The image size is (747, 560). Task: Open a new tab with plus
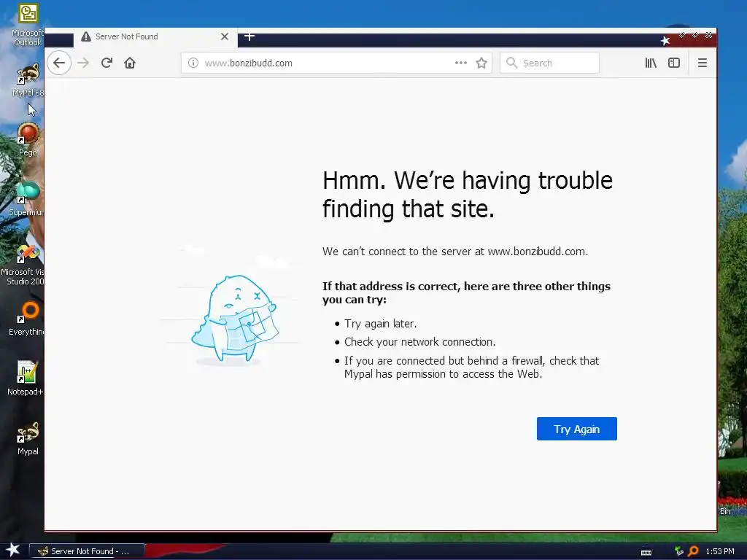(249, 36)
